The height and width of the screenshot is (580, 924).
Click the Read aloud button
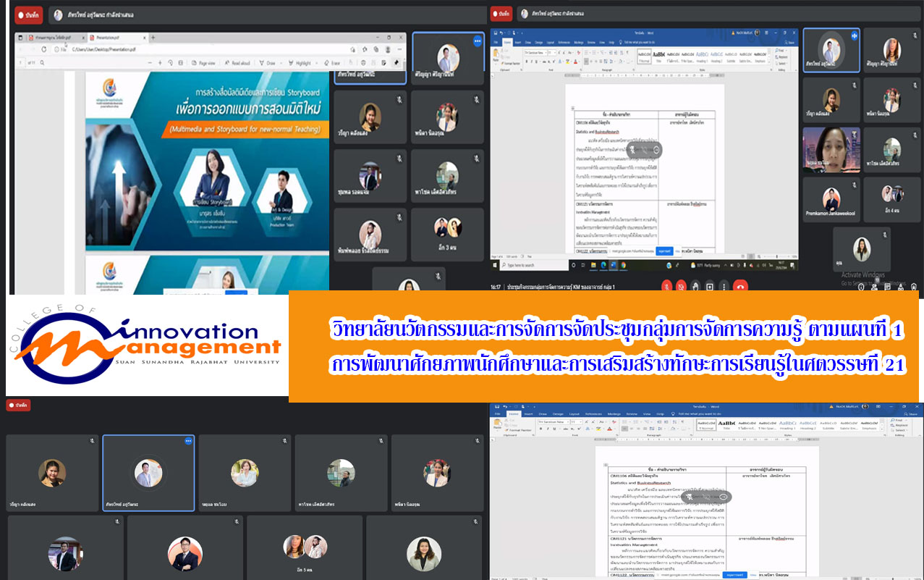[237, 63]
